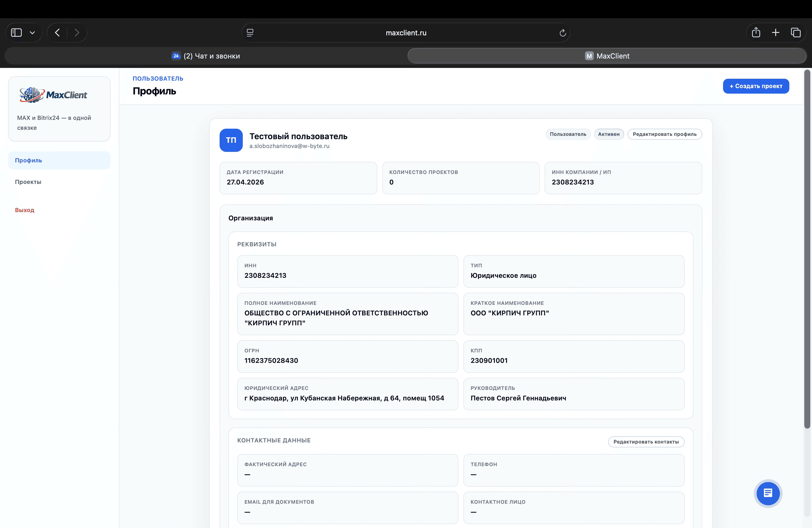
Task: Click the Тестовый пользователь name
Action: click(298, 136)
